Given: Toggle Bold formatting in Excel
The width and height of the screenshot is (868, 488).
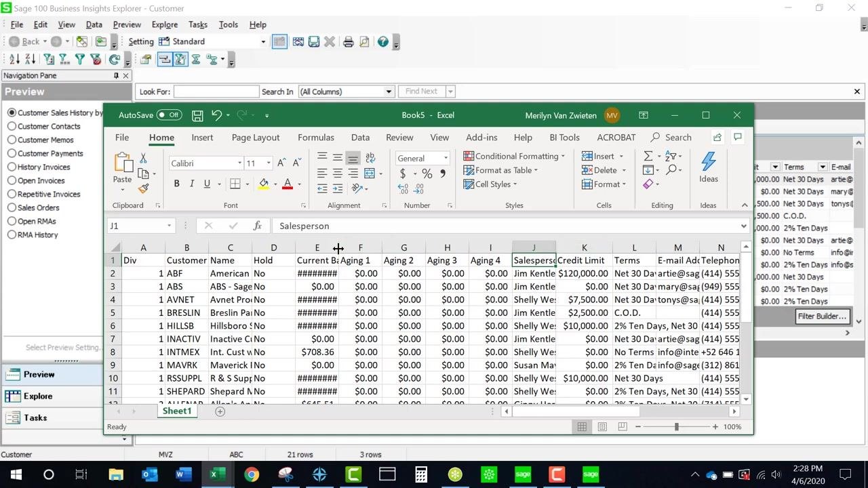Looking at the screenshot, I should [176, 184].
